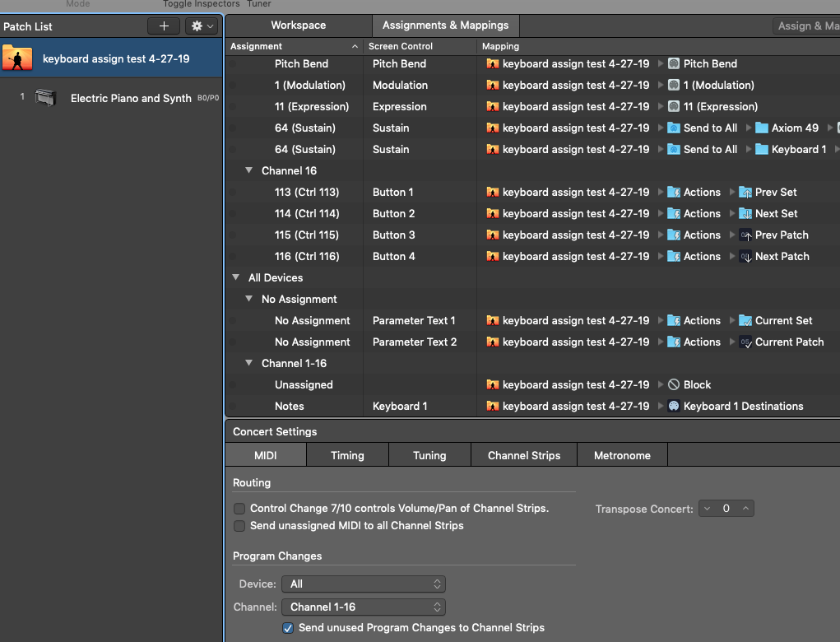Open the Tuning settings tab
840x642 pixels.
(x=429, y=455)
